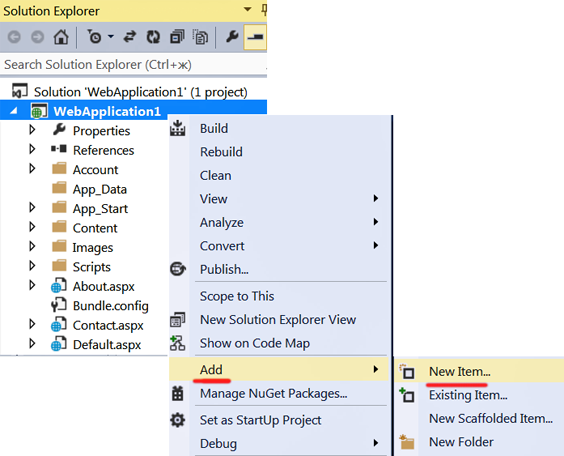Expand the Contact.aspx node

[32, 324]
